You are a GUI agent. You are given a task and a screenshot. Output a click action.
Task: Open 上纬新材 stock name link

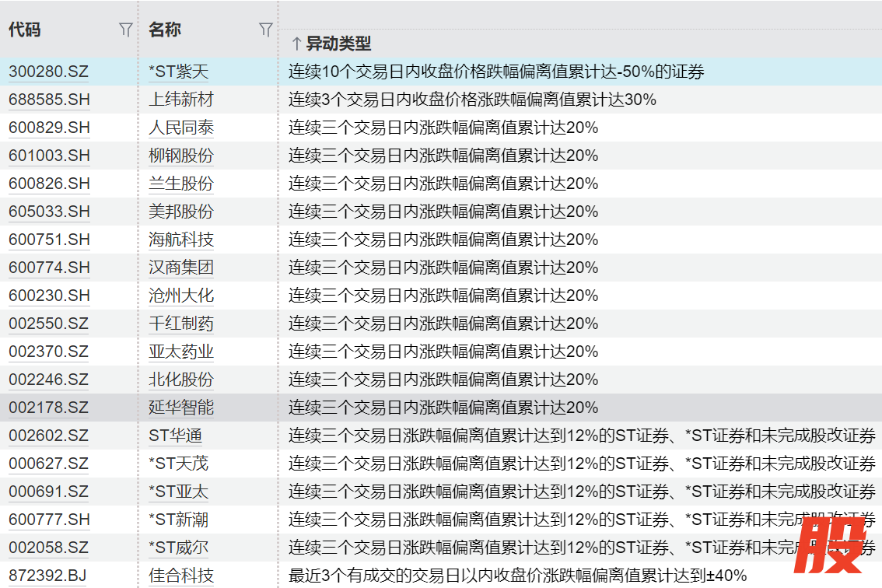(181, 100)
